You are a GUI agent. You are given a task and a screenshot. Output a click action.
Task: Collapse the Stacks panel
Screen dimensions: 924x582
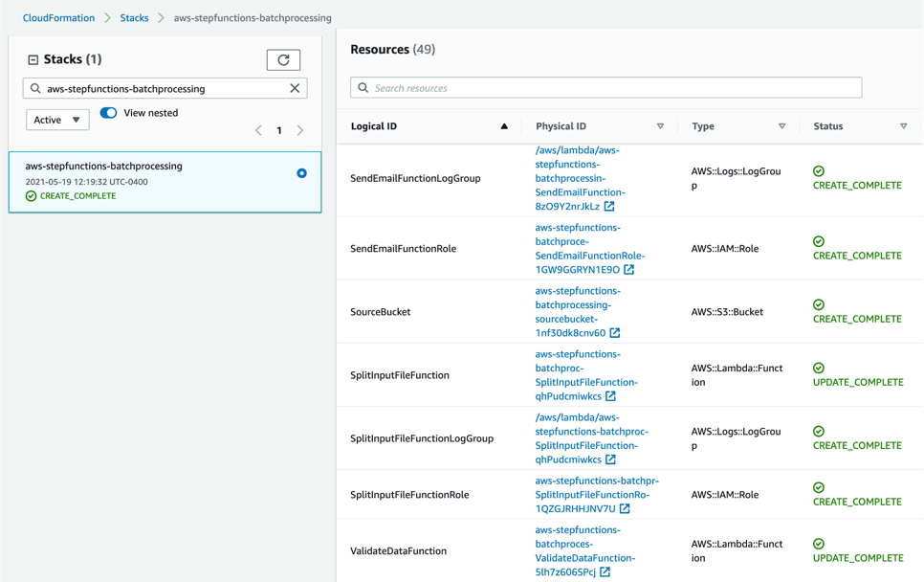pos(33,59)
